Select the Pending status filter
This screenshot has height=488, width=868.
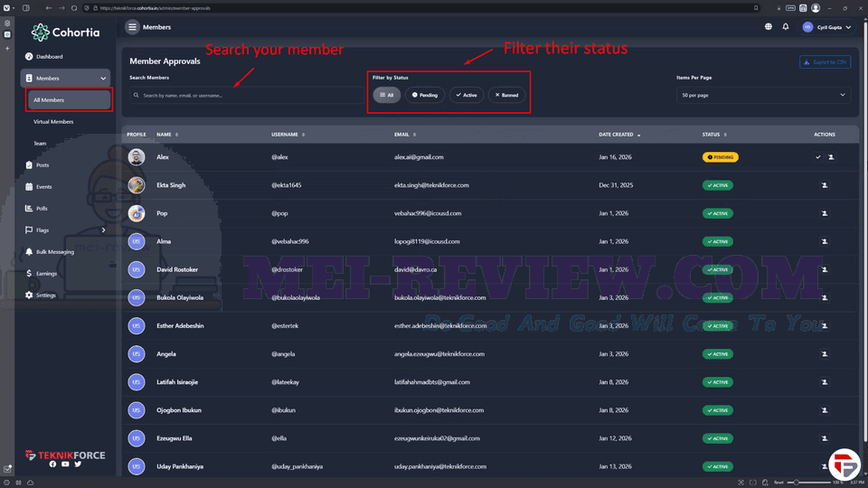click(x=425, y=95)
